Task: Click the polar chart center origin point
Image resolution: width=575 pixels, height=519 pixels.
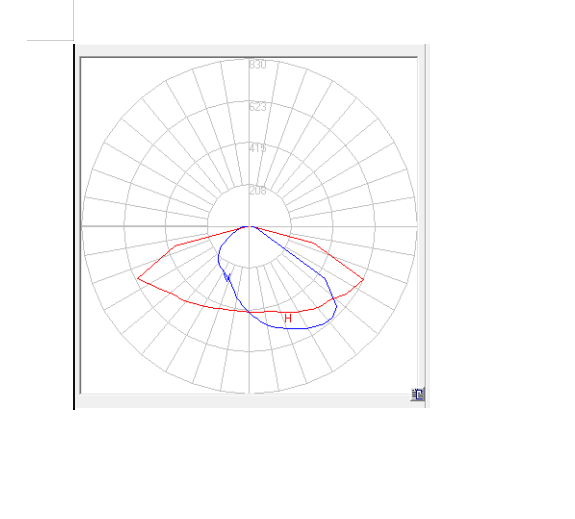Action: coord(249,226)
